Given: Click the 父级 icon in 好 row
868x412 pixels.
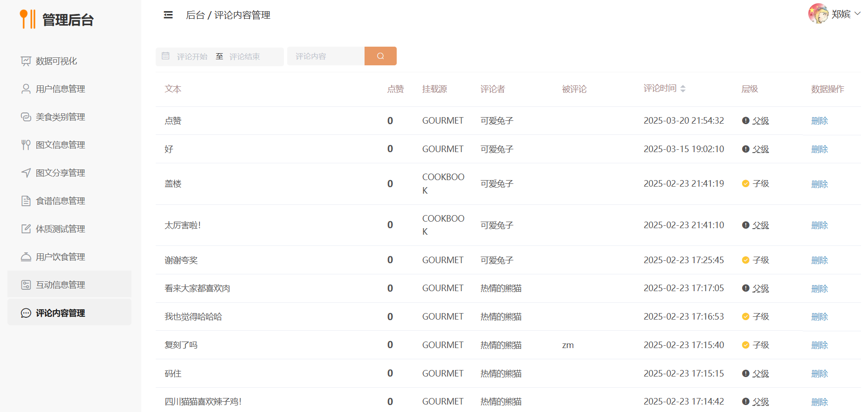Looking at the screenshot, I should (x=746, y=149).
